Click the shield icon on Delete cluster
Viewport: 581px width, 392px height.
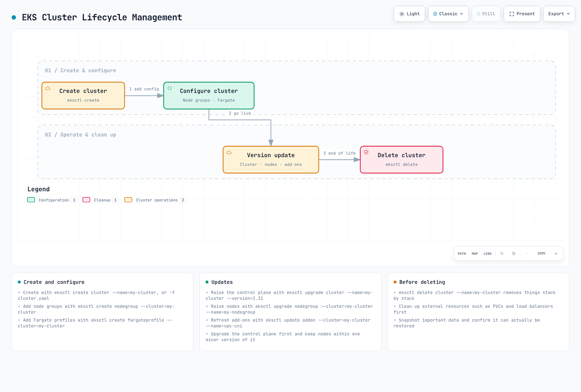(x=366, y=152)
